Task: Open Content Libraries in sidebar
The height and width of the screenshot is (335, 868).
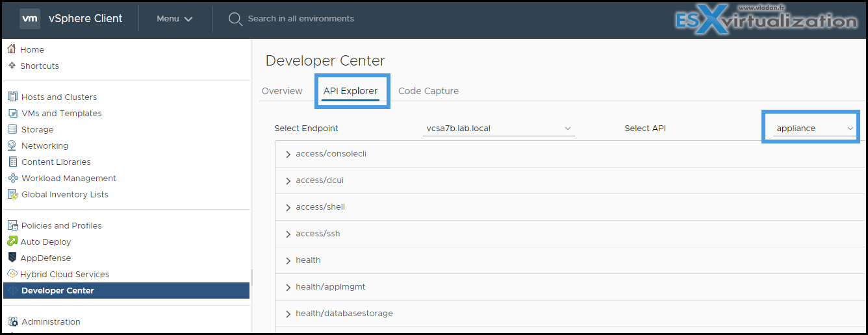Action: click(x=56, y=162)
